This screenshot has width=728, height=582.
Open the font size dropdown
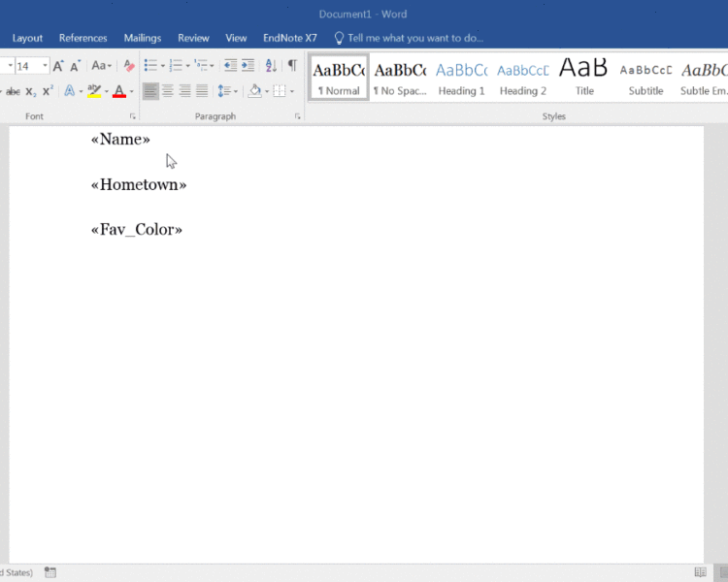(x=45, y=66)
